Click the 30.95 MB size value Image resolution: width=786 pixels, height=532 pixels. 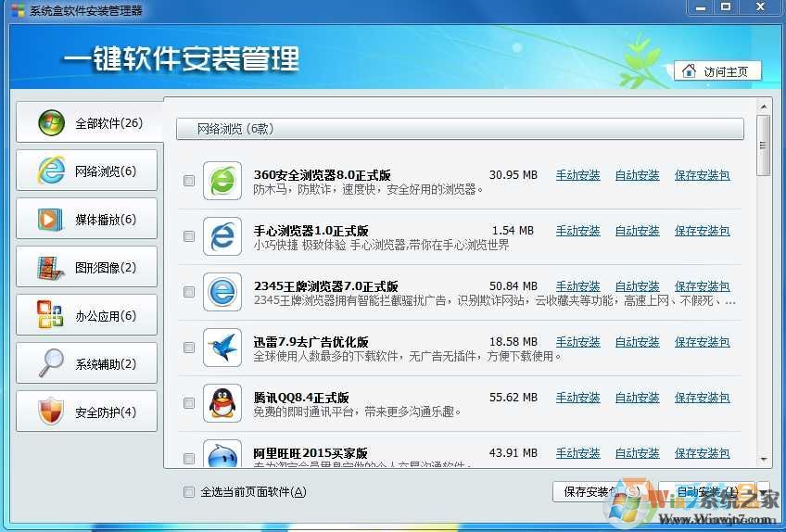click(513, 175)
